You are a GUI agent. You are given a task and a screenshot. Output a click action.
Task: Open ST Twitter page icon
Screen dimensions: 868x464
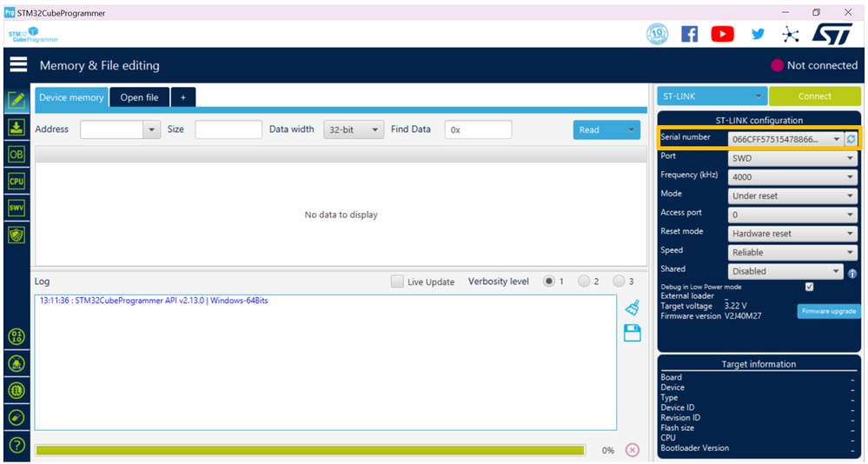pyautogui.click(x=758, y=35)
